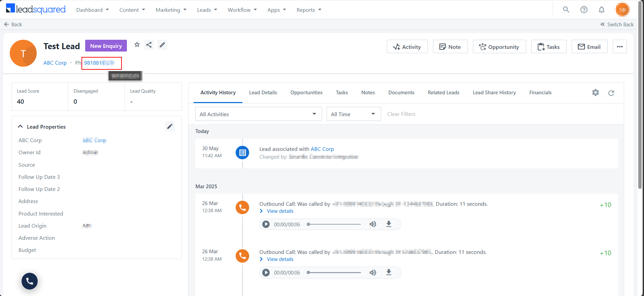Download the second call recording

[389, 272]
